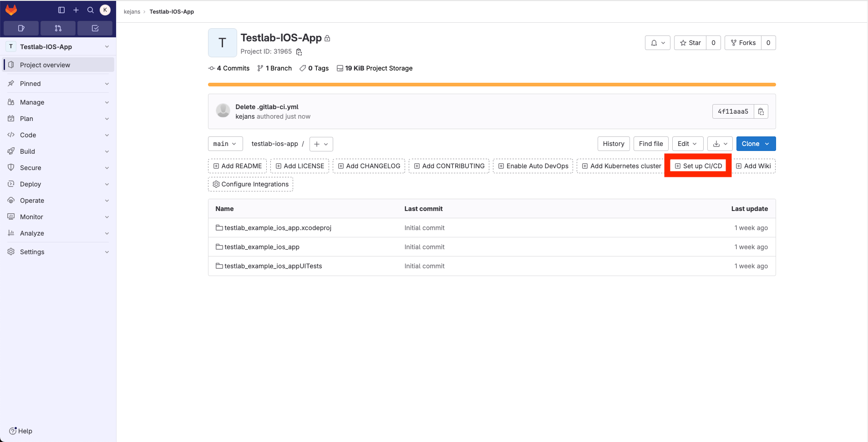Image resolution: width=868 pixels, height=442 pixels.
Task: Expand the Secure sidebar section
Action: pos(58,168)
